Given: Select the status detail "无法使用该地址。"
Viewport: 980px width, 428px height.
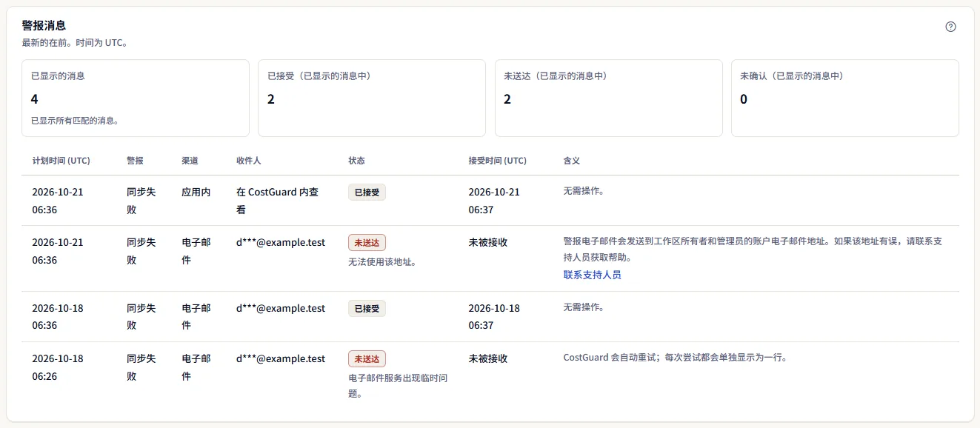Looking at the screenshot, I should click(x=382, y=261).
